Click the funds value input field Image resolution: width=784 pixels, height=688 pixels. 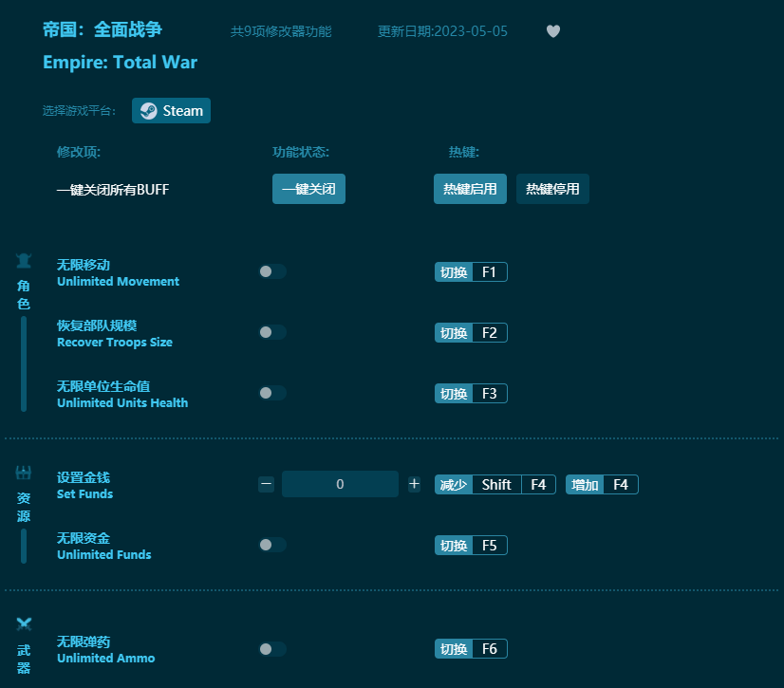(340, 484)
